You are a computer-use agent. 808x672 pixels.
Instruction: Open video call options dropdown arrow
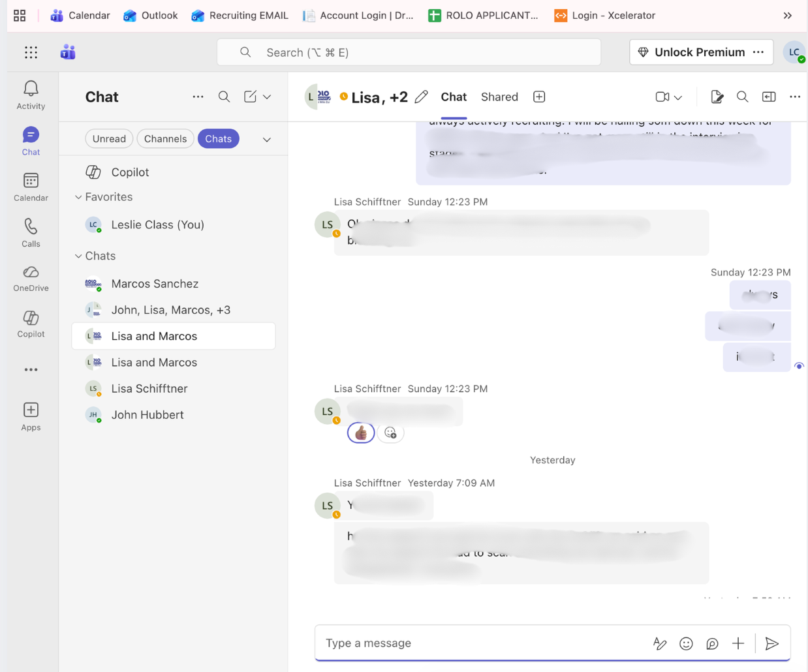678,97
